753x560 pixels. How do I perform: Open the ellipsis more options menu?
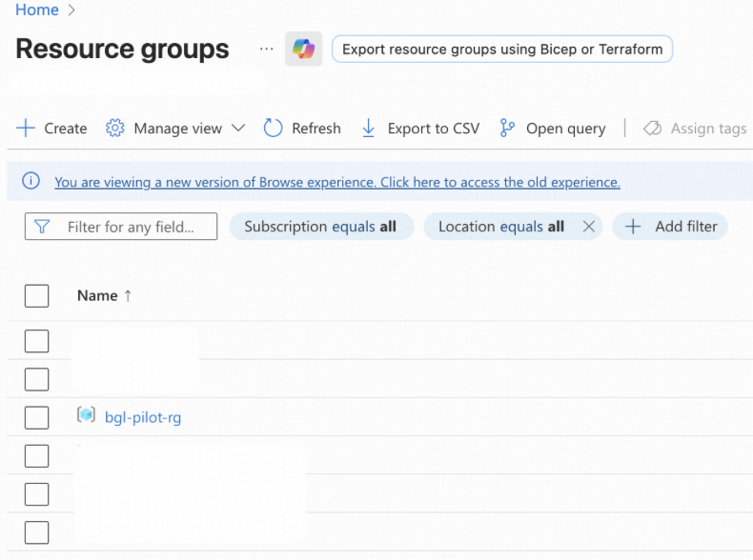point(266,49)
